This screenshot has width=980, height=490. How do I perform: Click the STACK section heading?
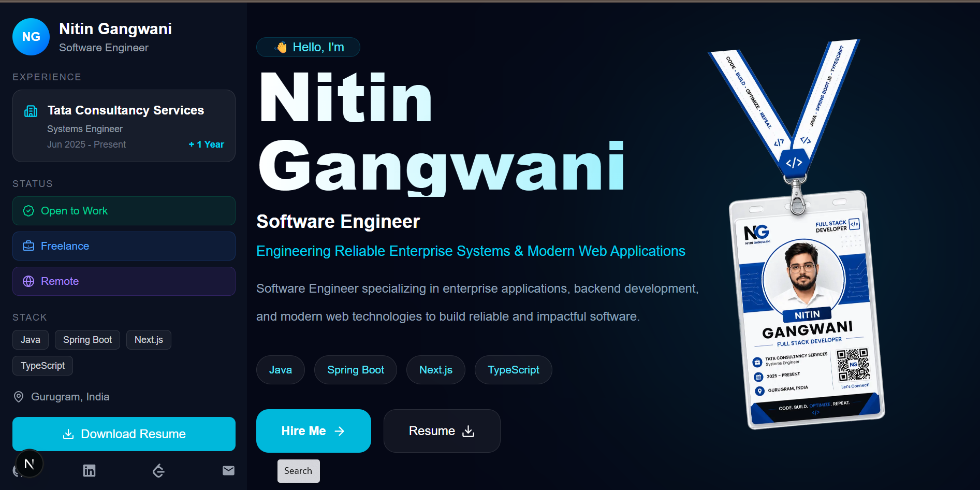pos(30,318)
